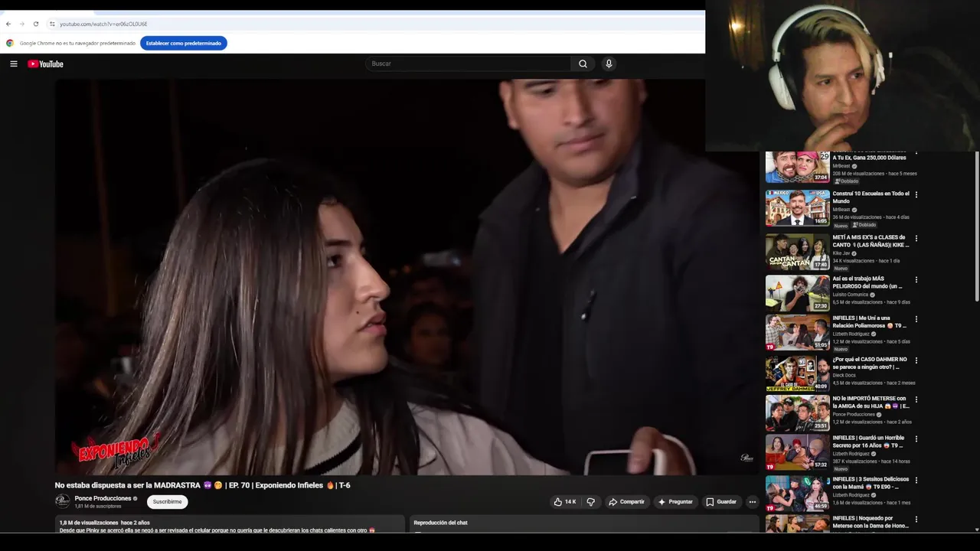
Task: Open options for Noqueado por Meterse video
Action: [916, 520]
